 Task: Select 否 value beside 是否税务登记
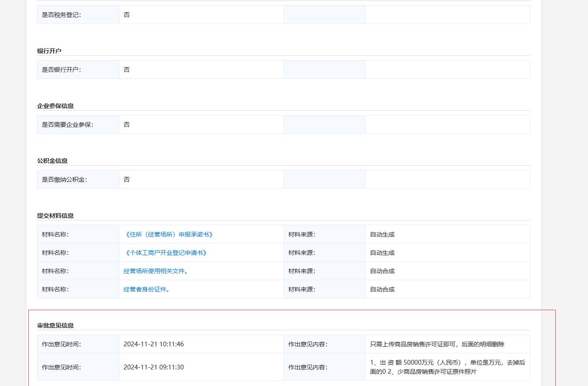(x=126, y=15)
